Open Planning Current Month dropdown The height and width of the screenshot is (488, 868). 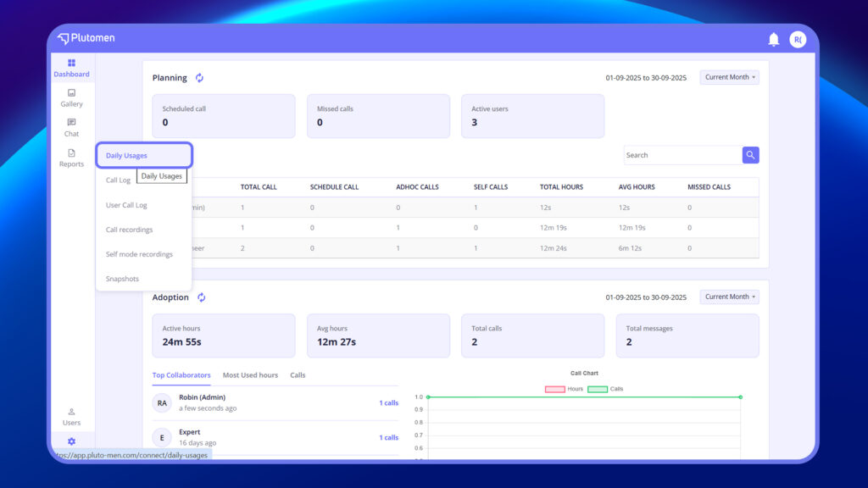730,77
